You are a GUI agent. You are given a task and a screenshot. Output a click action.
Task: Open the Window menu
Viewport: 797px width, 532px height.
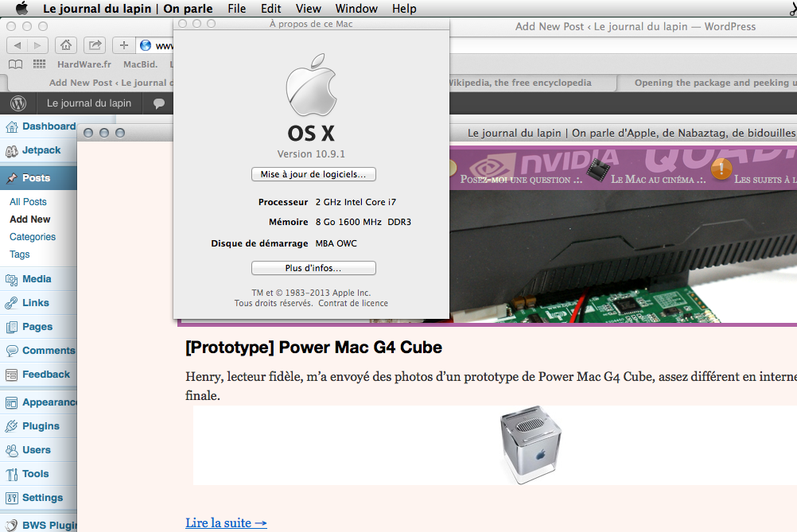(x=356, y=9)
